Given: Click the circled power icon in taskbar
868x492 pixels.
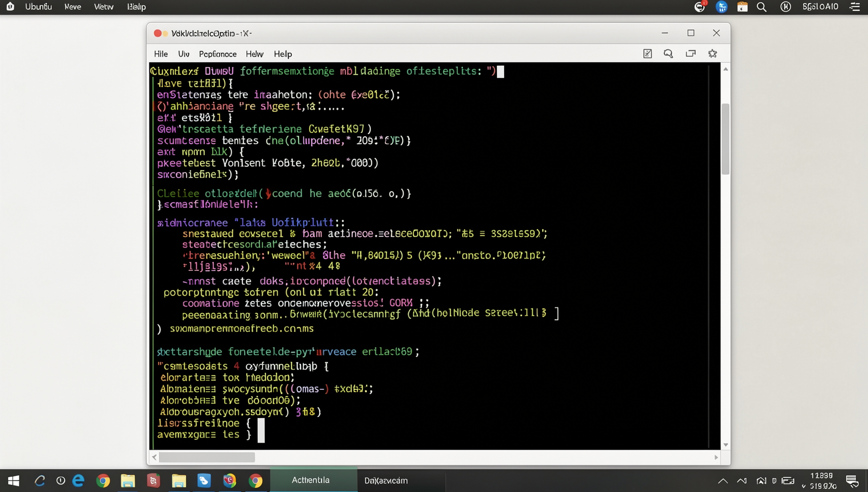Looking at the screenshot, I should [x=61, y=481].
